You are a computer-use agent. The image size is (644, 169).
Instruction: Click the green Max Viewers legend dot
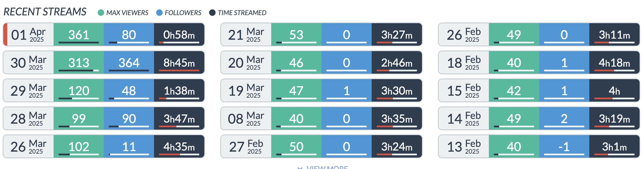(101, 13)
